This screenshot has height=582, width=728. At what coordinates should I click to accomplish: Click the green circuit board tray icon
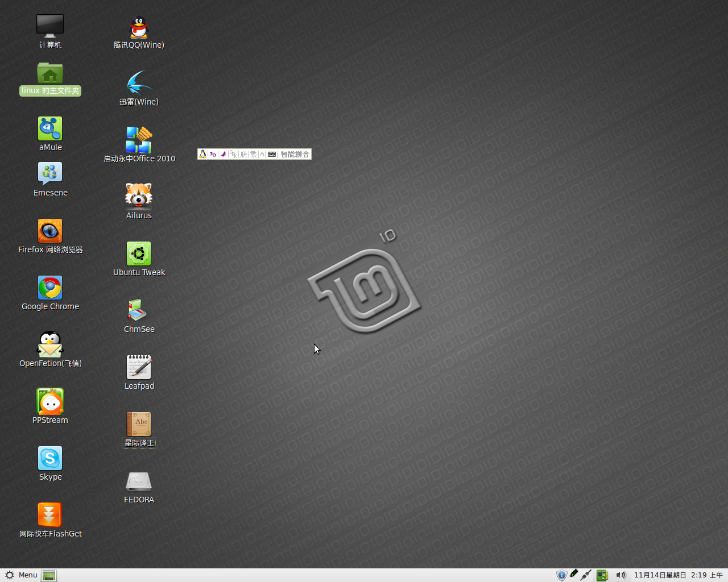[602, 575]
